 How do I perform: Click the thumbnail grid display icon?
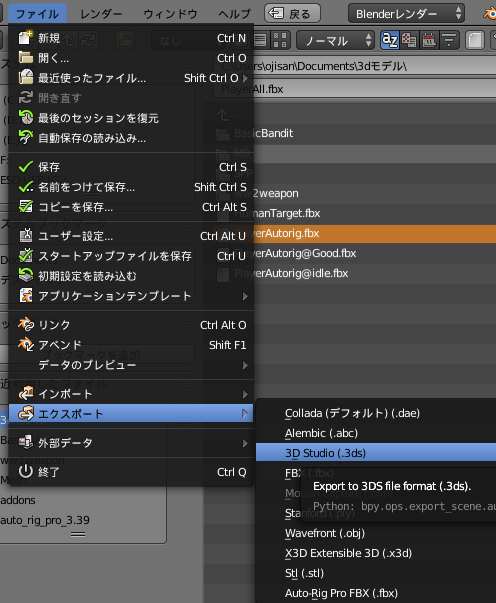click(280, 40)
